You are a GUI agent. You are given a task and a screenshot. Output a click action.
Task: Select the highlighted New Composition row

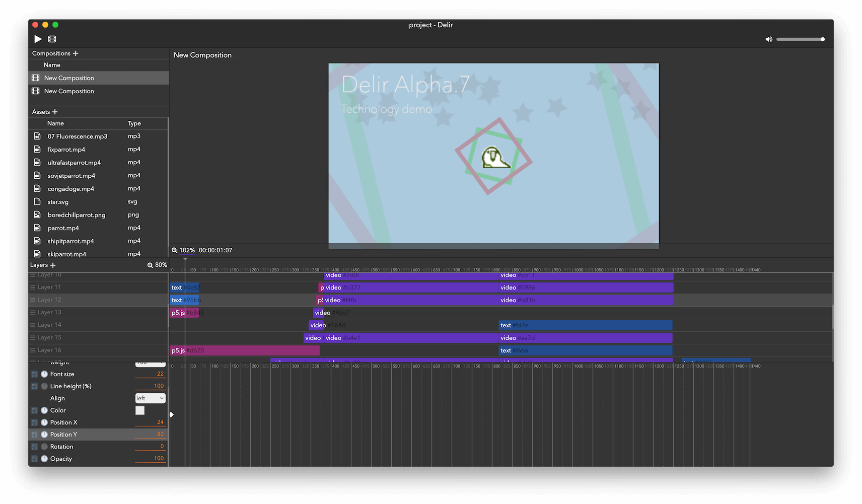[99, 78]
